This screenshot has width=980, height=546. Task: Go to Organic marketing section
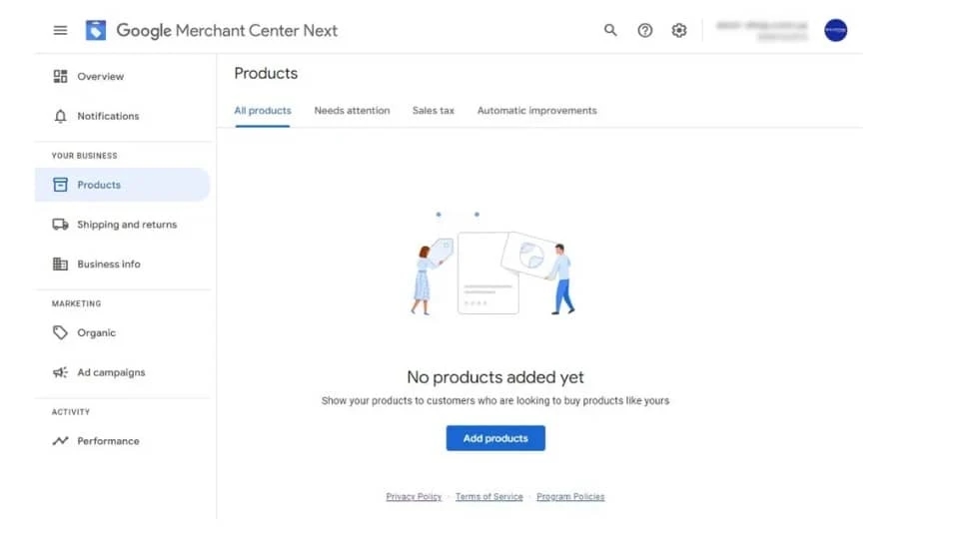96,333
